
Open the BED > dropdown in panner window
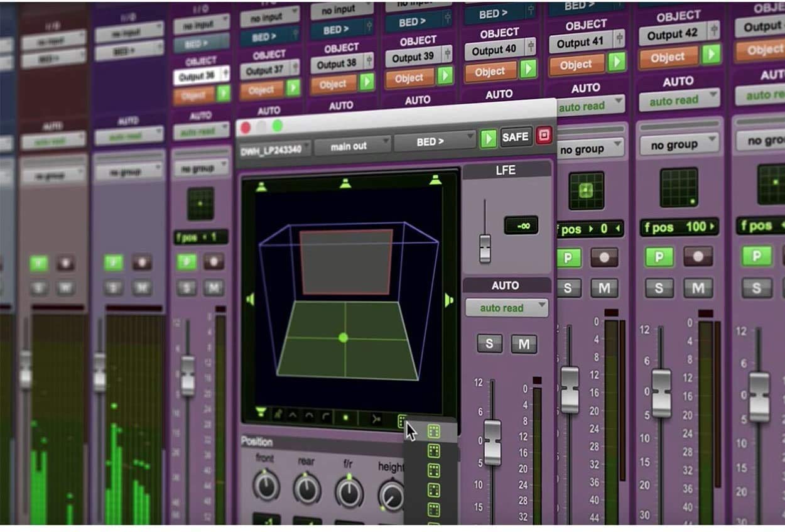point(435,141)
